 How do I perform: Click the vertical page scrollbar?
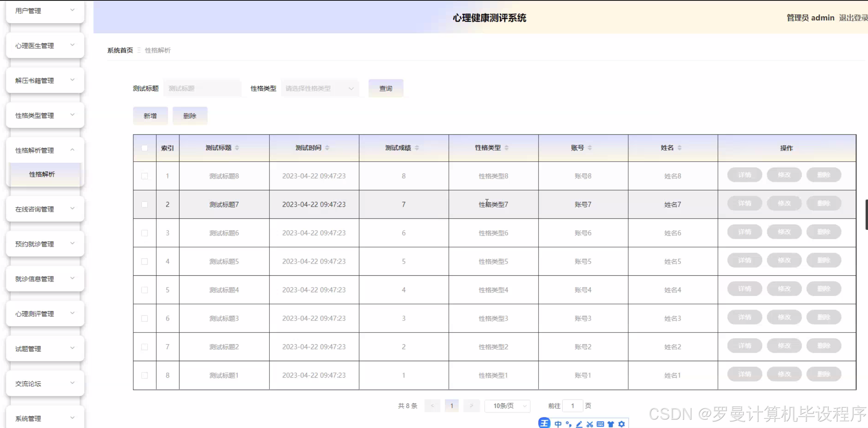866,214
